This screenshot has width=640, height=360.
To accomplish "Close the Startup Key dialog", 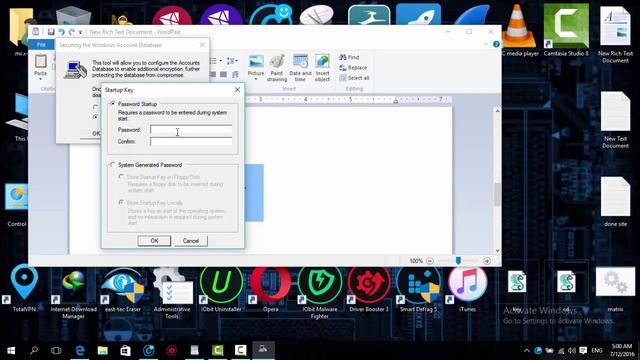I will 237,89.
